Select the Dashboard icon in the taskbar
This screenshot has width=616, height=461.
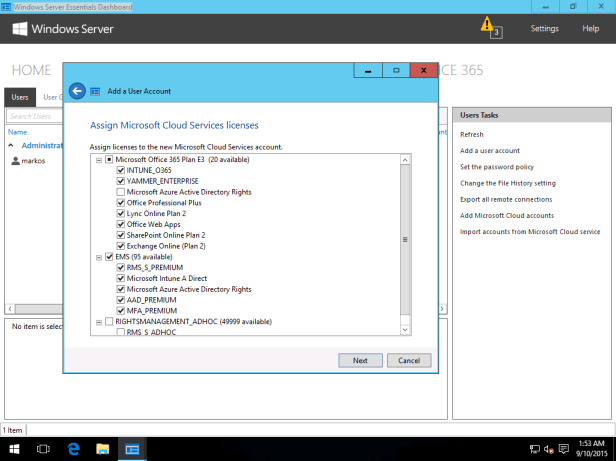pyautogui.click(x=132, y=449)
